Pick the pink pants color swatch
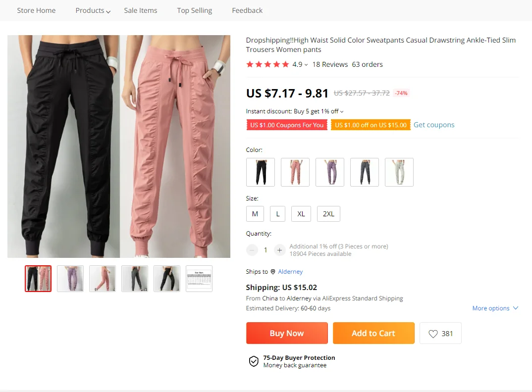The width and height of the screenshot is (532, 392). tap(295, 172)
